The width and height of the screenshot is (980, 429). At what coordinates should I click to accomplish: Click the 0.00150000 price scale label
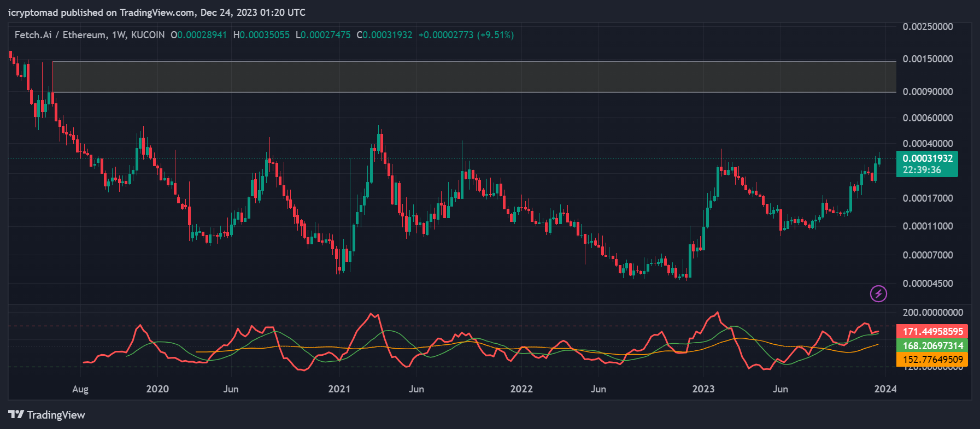click(928, 59)
